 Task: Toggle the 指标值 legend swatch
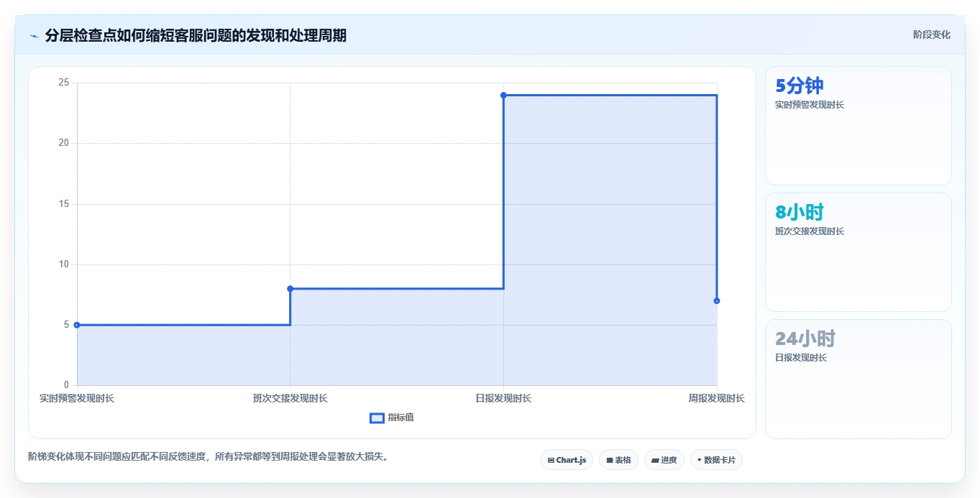377,418
